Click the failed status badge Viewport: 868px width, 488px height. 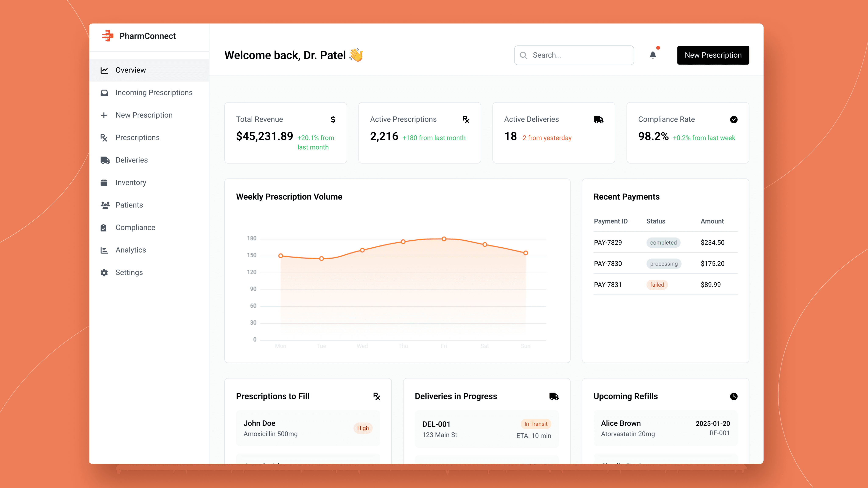[657, 285]
